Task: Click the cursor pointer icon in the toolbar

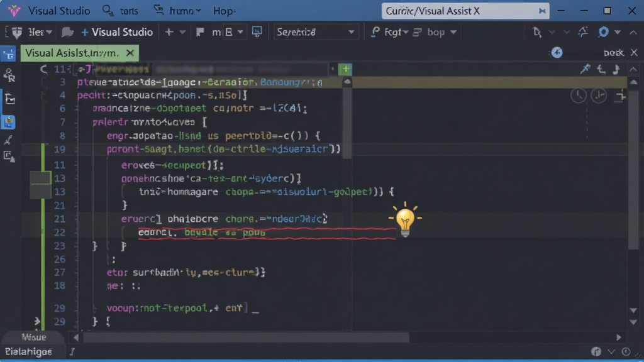Action: pos(537,32)
